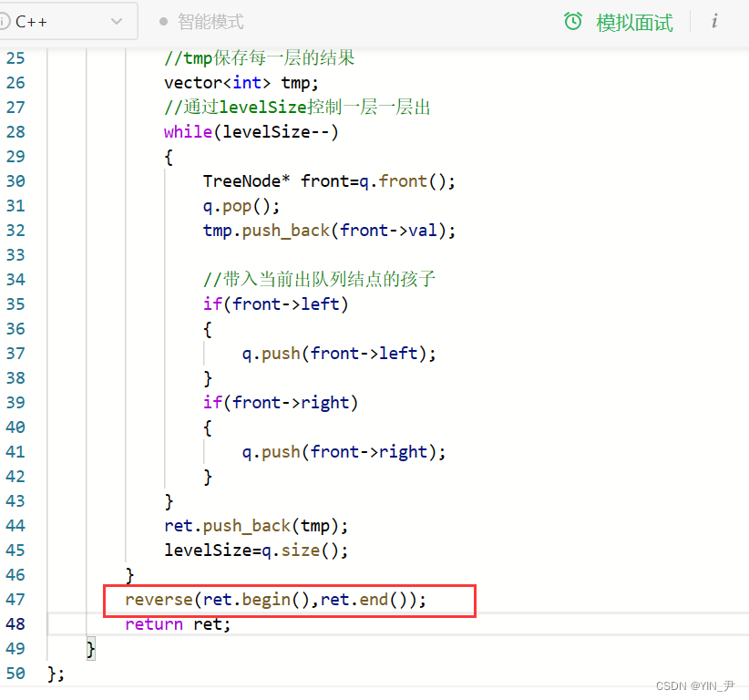Place cursor on vector<int> tmp; line
The height and width of the screenshot is (700, 749).
[x=241, y=83]
